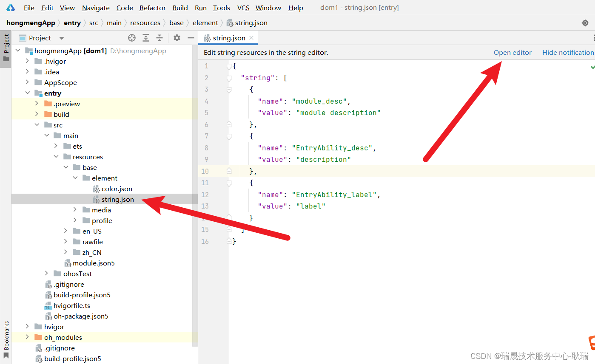Click green checkmark inspection indicator

coord(592,67)
